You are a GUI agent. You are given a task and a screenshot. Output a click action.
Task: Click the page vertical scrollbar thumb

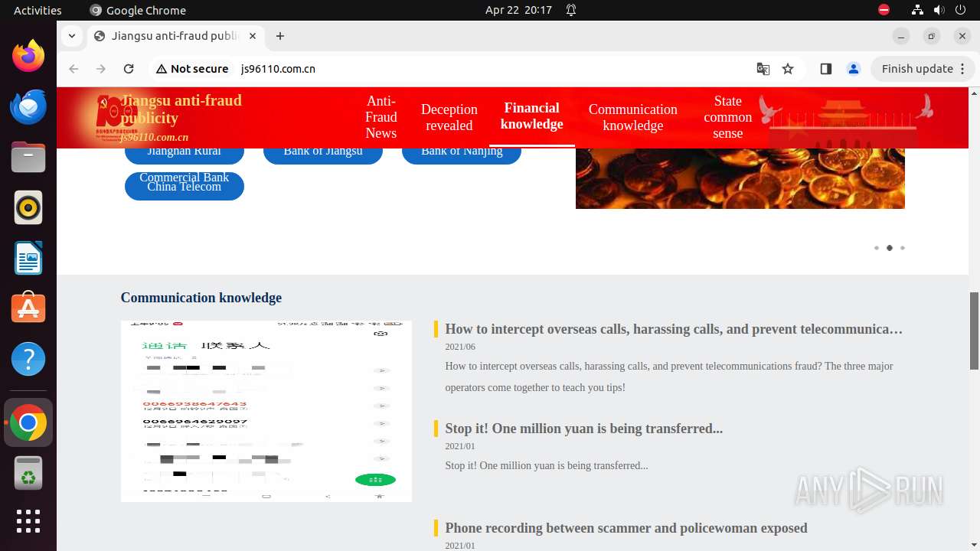click(974, 331)
